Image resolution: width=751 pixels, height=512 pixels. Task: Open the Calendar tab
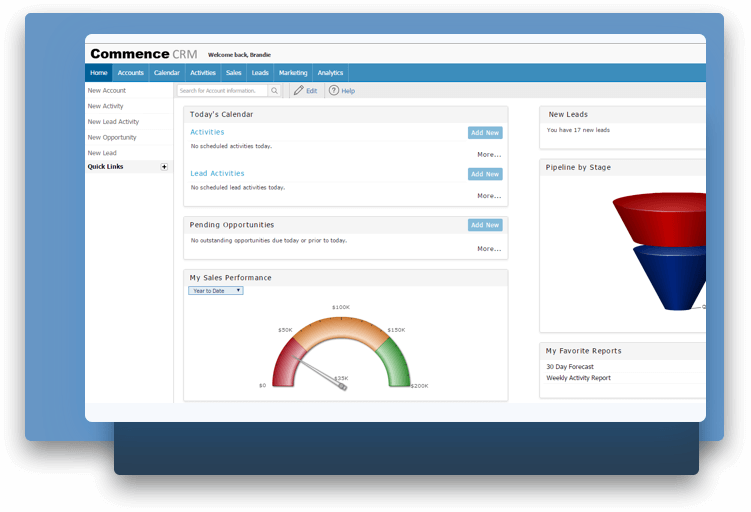click(167, 73)
